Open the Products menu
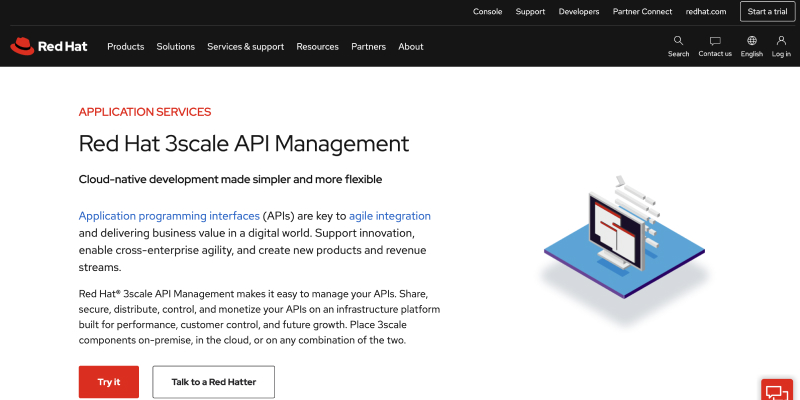The width and height of the screenshot is (800, 400). (126, 46)
